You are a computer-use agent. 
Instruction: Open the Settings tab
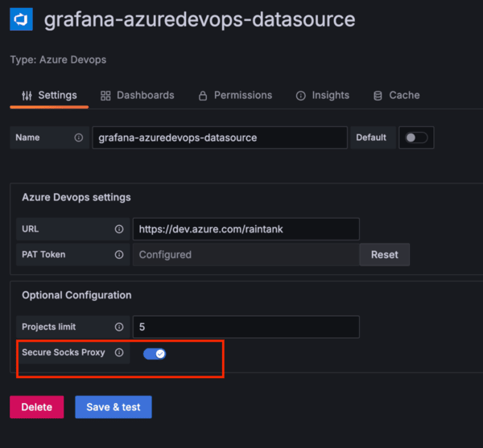click(x=49, y=96)
